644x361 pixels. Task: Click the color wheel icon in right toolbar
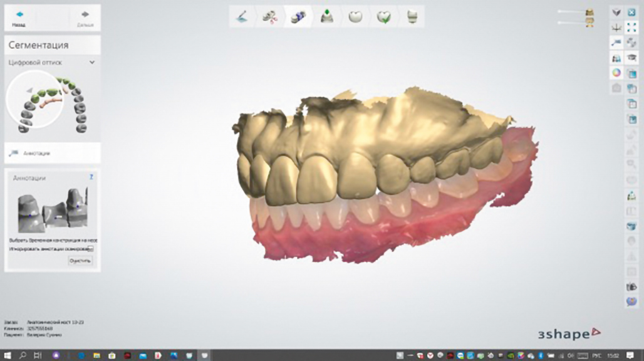coord(616,73)
